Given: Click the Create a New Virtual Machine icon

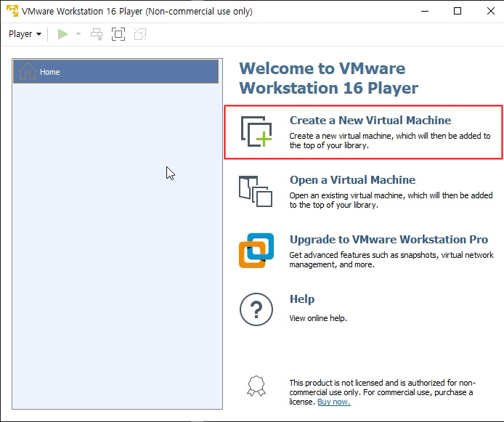Looking at the screenshot, I should click(x=256, y=131).
